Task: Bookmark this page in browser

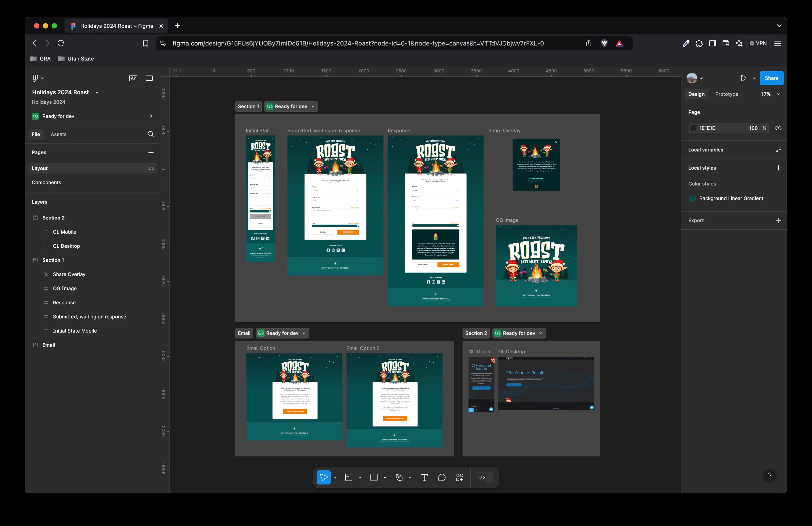Action: [x=146, y=43]
